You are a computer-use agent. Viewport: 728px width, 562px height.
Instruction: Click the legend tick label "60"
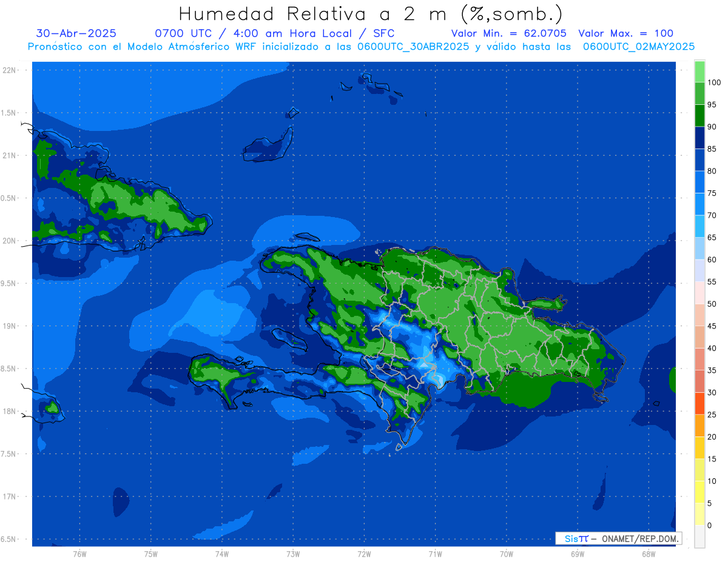pyautogui.click(x=712, y=259)
